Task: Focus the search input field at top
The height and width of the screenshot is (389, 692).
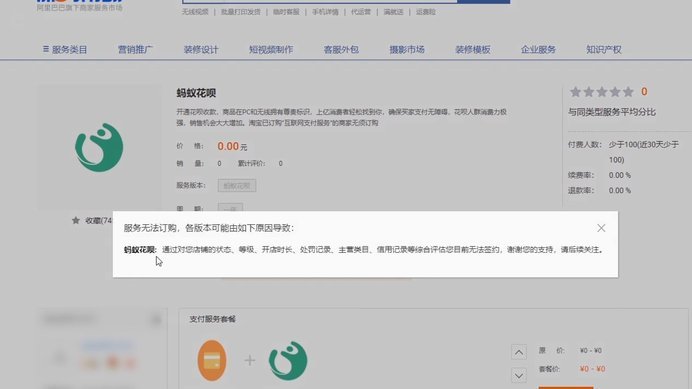Action: point(320,1)
